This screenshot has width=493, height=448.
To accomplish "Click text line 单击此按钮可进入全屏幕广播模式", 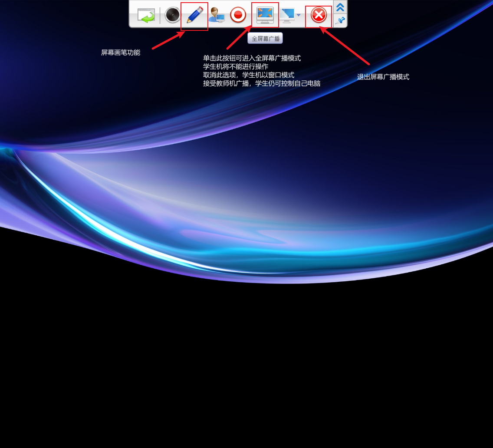I will tap(252, 58).
